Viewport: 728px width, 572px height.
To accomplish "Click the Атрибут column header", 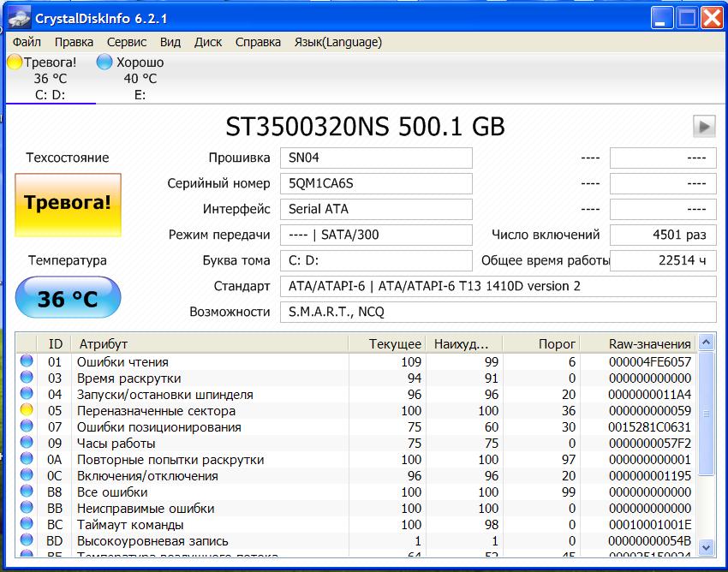I will click(210, 344).
